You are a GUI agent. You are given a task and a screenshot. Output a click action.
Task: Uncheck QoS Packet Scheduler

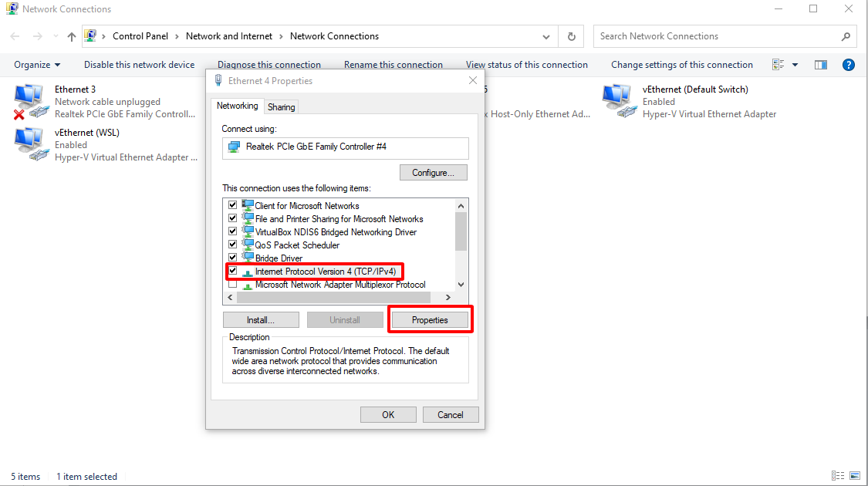[x=232, y=245]
